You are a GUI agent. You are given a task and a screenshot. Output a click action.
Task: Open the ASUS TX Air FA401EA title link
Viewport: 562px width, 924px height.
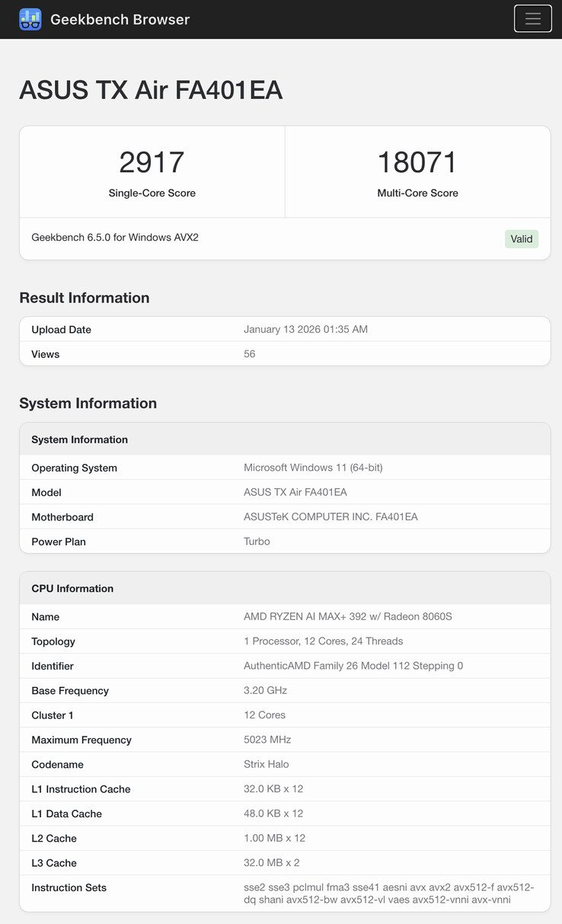point(150,90)
